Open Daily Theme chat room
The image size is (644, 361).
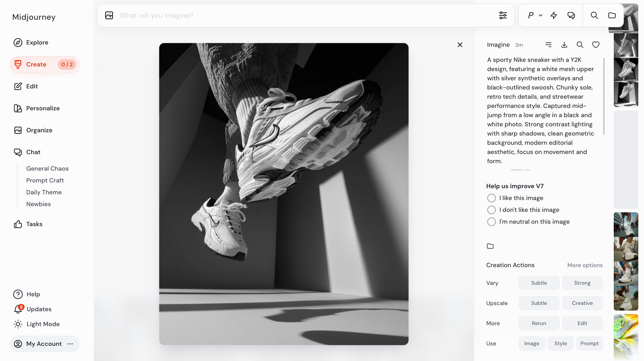[x=44, y=192]
